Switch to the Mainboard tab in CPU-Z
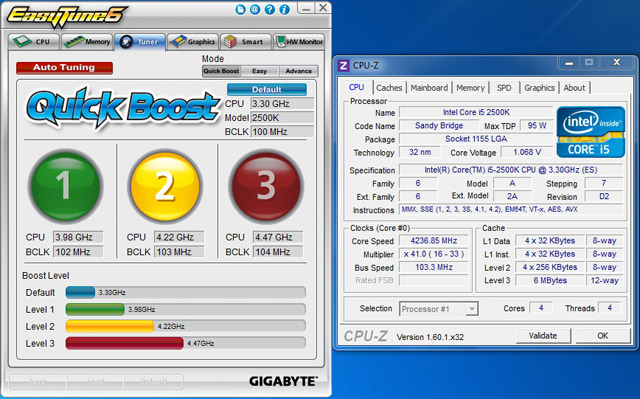640x399 pixels. [x=429, y=88]
